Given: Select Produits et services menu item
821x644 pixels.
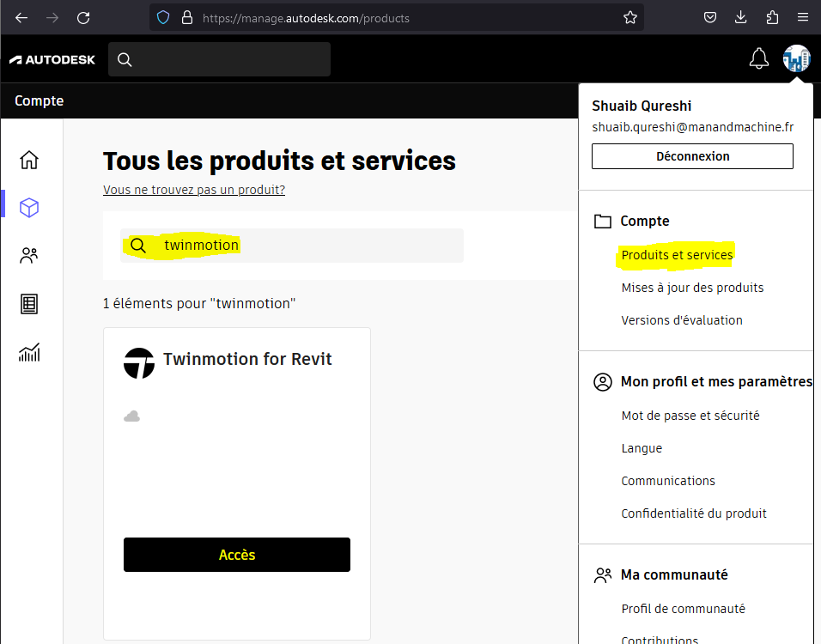Looking at the screenshot, I should coord(677,255).
